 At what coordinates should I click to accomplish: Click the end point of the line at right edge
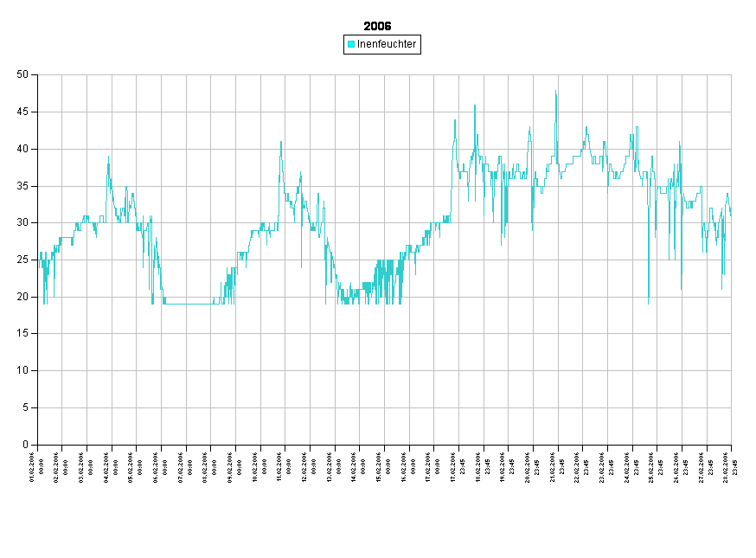point(731,213)
